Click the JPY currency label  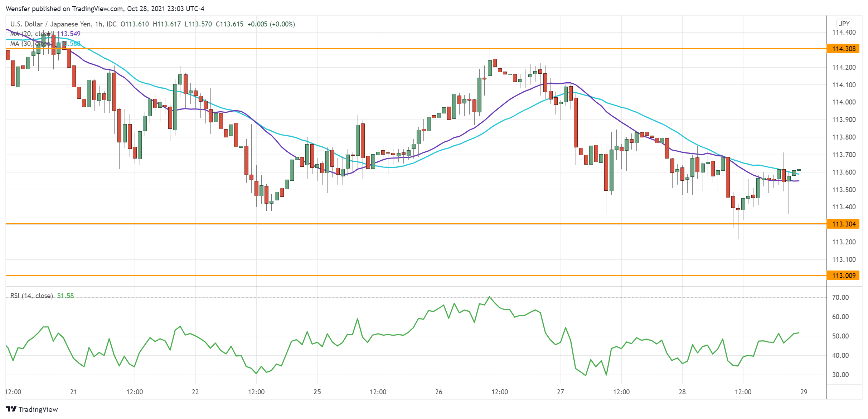tap(844, 24)
